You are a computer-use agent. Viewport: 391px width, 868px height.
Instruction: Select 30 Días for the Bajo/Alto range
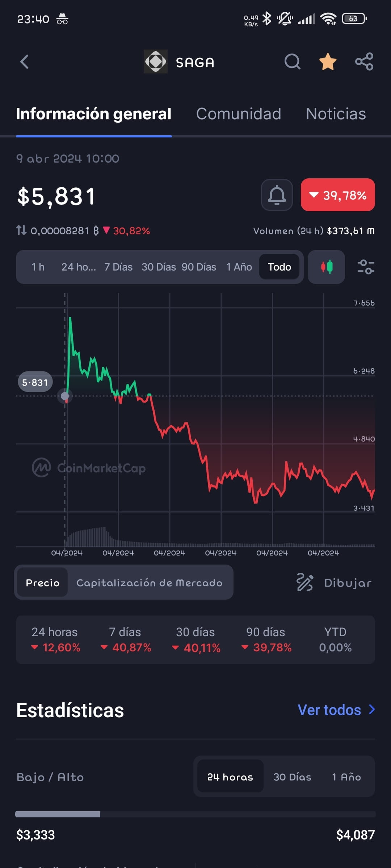(x=292, y=776)
